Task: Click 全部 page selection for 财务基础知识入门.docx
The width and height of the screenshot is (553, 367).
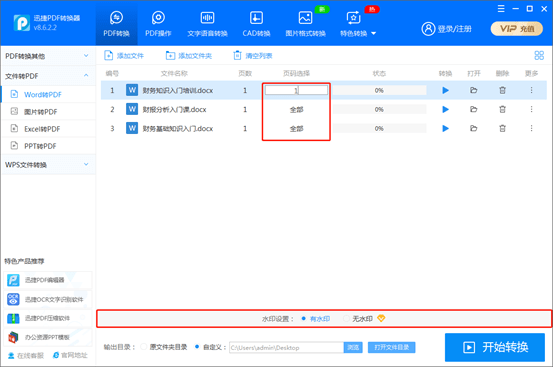Action: pos(296,129)
